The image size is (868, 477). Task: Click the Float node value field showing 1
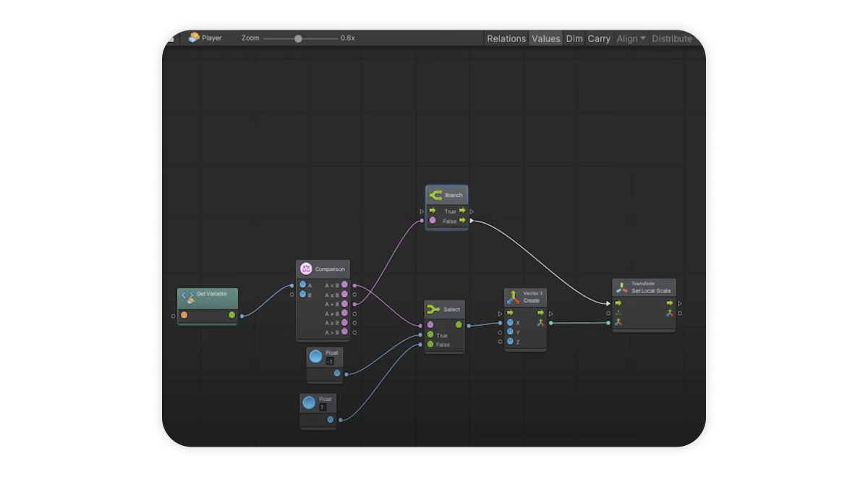pos(323,408)
